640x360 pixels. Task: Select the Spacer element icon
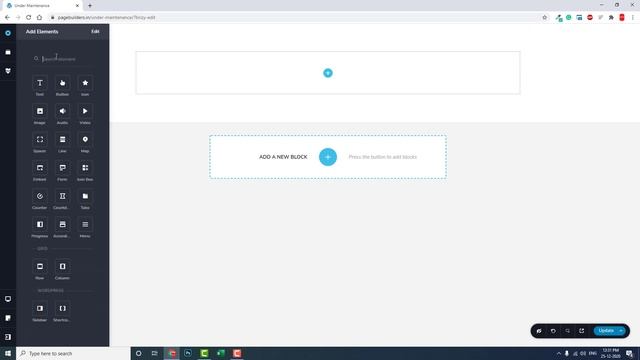[x=40, y=140]
